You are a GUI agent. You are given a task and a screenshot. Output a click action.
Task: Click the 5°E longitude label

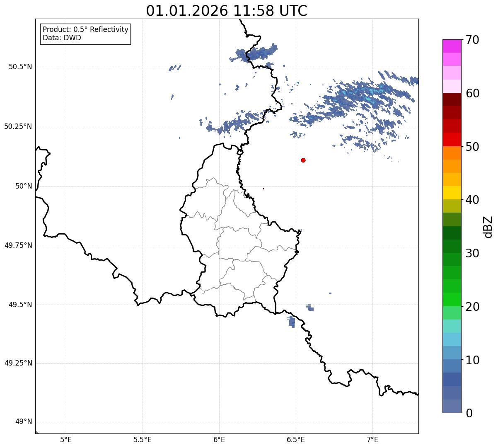tap(66, 439)
